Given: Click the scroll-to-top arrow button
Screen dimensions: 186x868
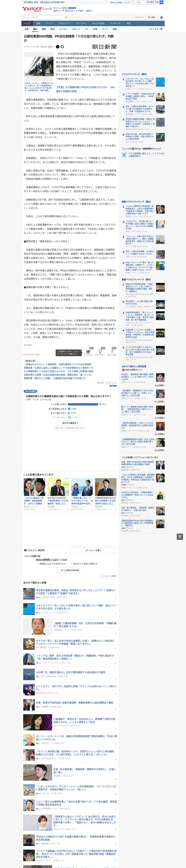Looking at the screenshot, I should [180, 537].
